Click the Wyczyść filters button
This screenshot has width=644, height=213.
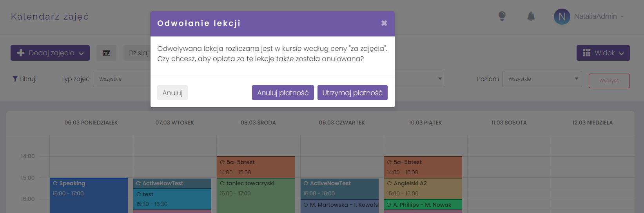[609, 81]
